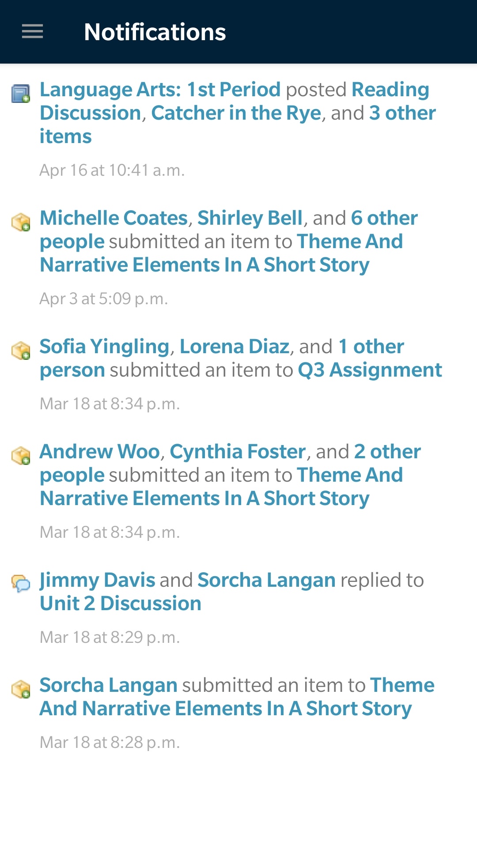Open the Catcher in the Rye item

pos(236,113)
